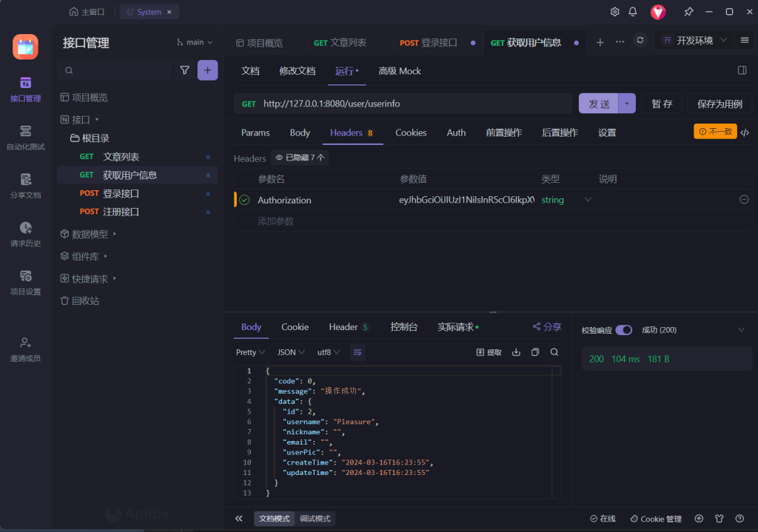Screen dimensions: 758x532
Task: Open the 登录接口 tab
Action: tap(431, 43)
